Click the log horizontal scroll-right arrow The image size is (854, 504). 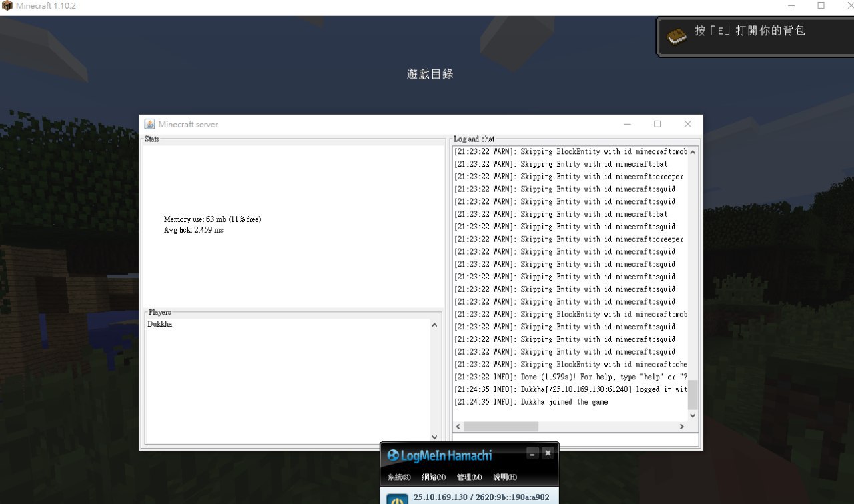pos(681,427)
